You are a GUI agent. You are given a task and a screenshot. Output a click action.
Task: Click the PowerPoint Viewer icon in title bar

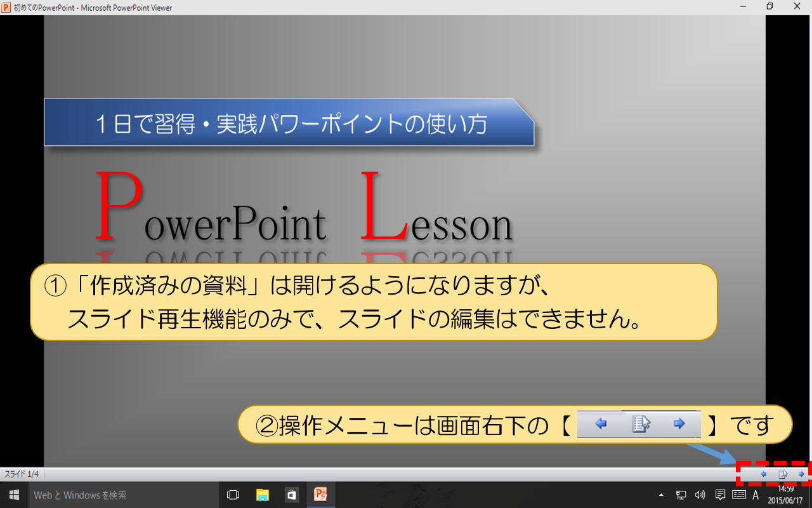(6, 7)
